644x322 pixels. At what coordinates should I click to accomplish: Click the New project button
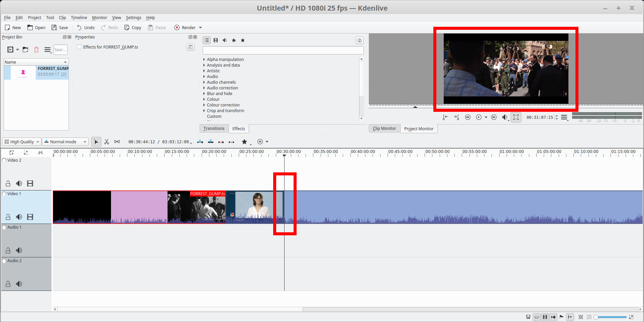click(x=13, y=28)
